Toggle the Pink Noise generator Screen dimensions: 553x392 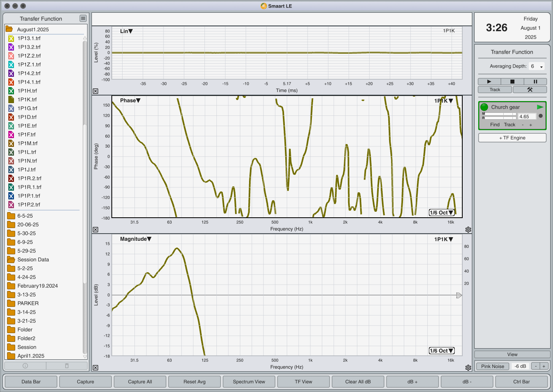point(493,367)
